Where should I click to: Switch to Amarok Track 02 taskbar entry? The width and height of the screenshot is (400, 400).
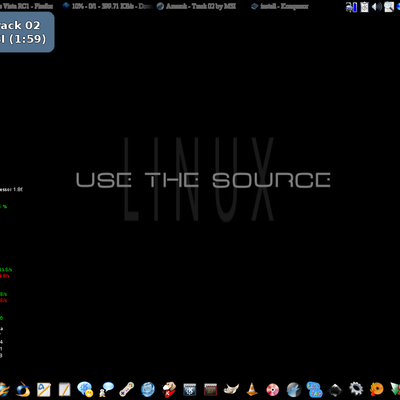tap(196, 6)
